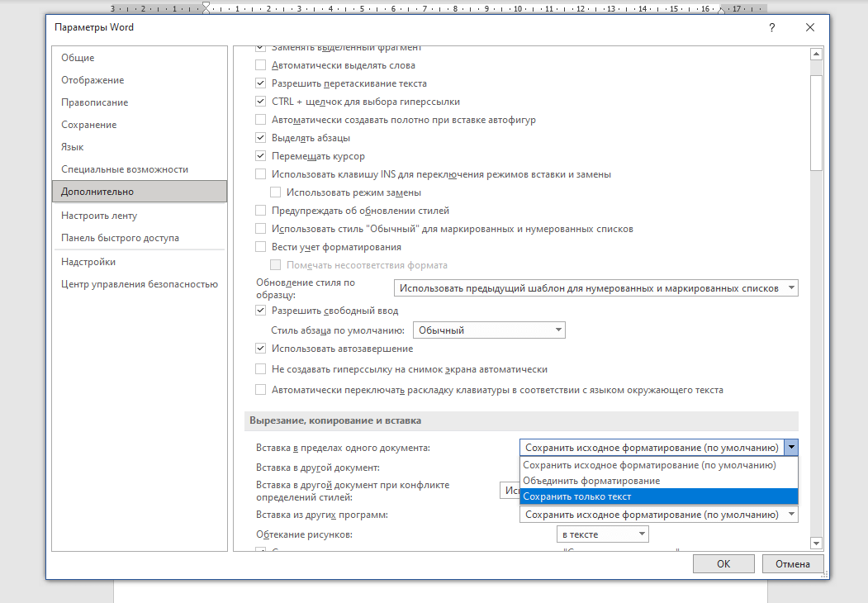Open Обтекание рисунков dropdown

click(602, 534)
